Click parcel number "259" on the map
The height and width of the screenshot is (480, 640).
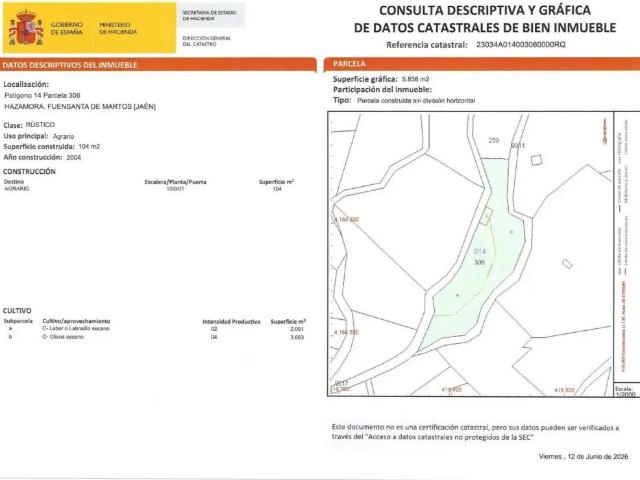click(x=493, y=140)
